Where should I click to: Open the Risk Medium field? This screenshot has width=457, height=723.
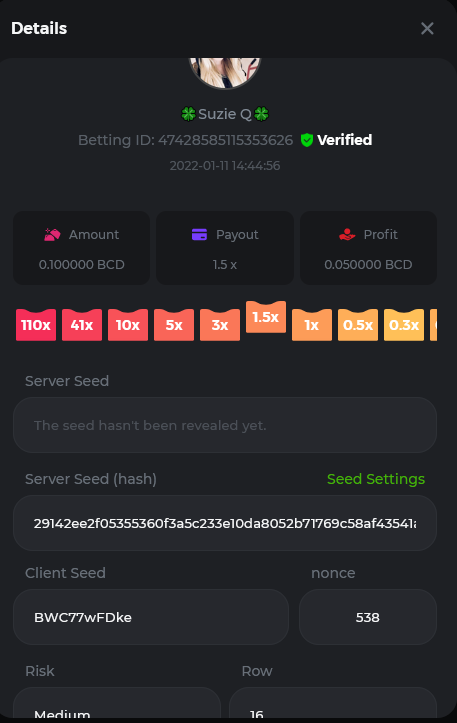[x=117, y=703]
